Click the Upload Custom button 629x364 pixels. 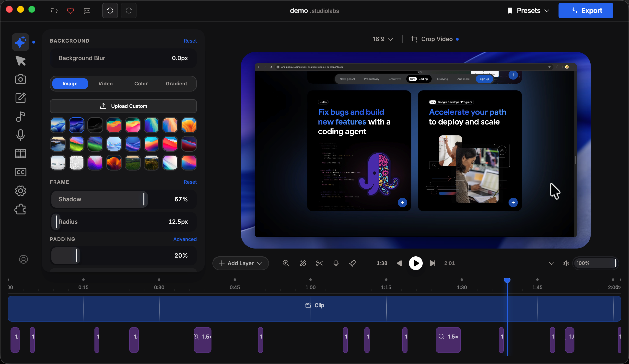pos(123,106)
